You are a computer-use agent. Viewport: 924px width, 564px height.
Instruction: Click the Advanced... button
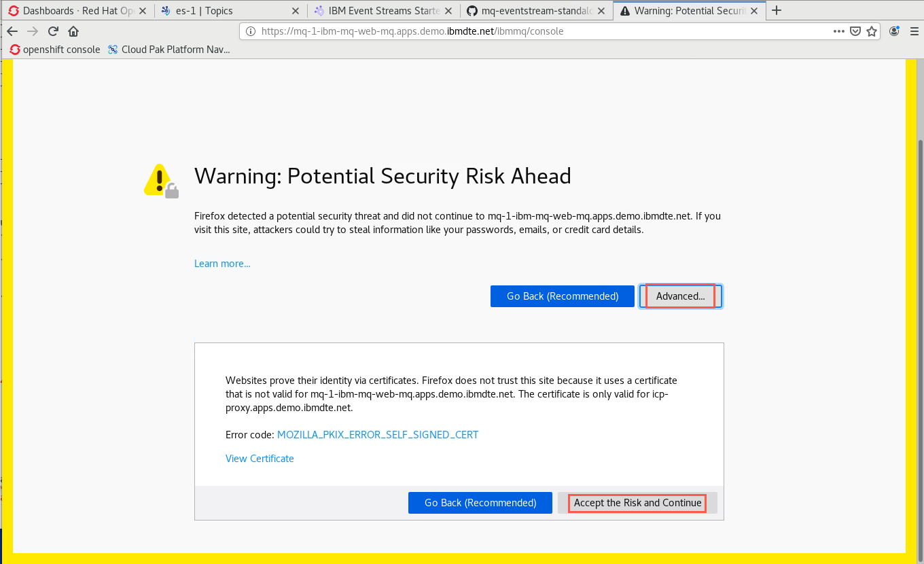coord(681,296)
